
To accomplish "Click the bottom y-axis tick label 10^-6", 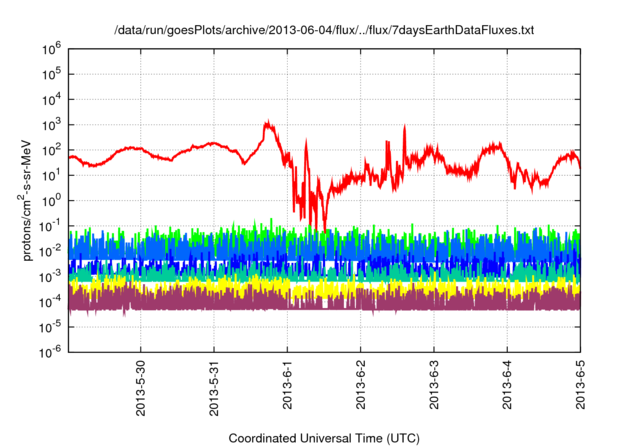I will (x=50, y=351).
